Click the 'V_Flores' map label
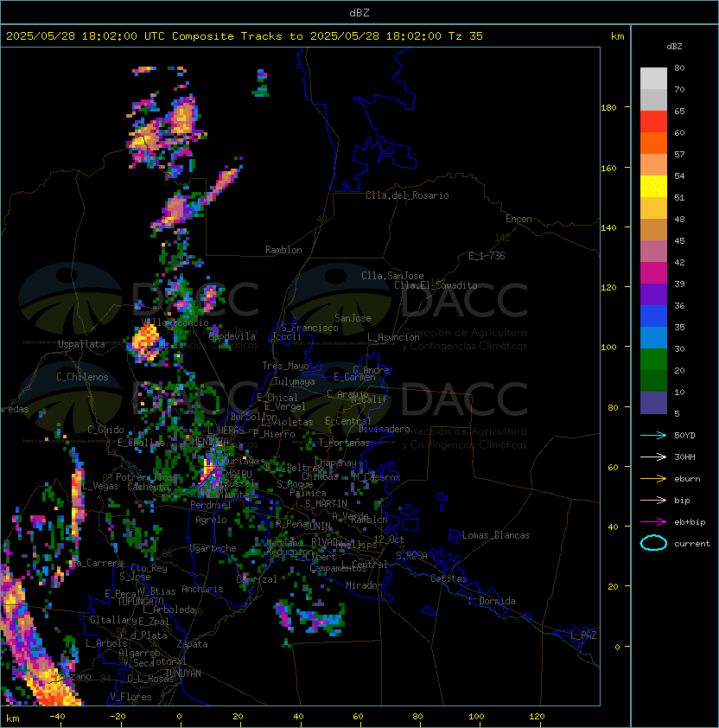The height and width of the screenshot is (728, 719). [x=130, y=697]
